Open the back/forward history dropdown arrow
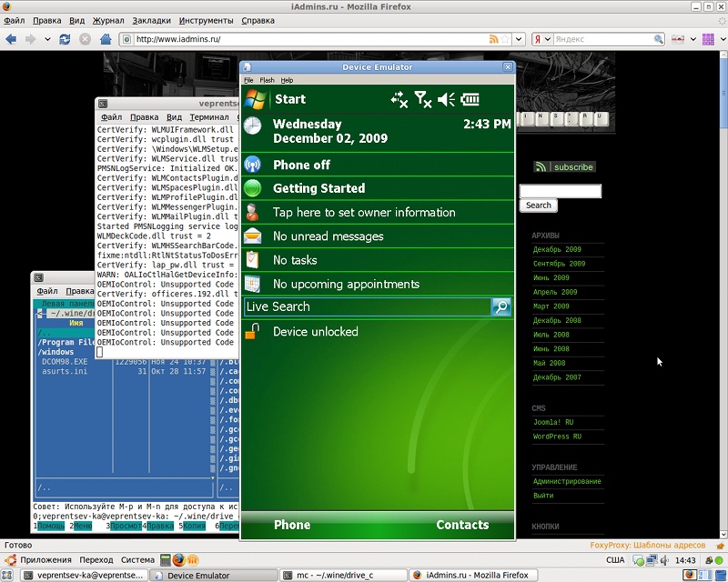Viewport: 728px width, 582px height. [47, 39]
